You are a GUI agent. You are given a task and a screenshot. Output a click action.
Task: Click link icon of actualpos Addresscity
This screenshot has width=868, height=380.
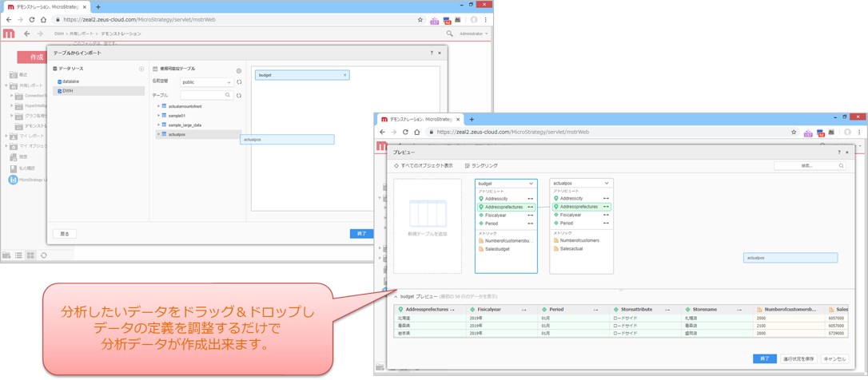[606, 198]
